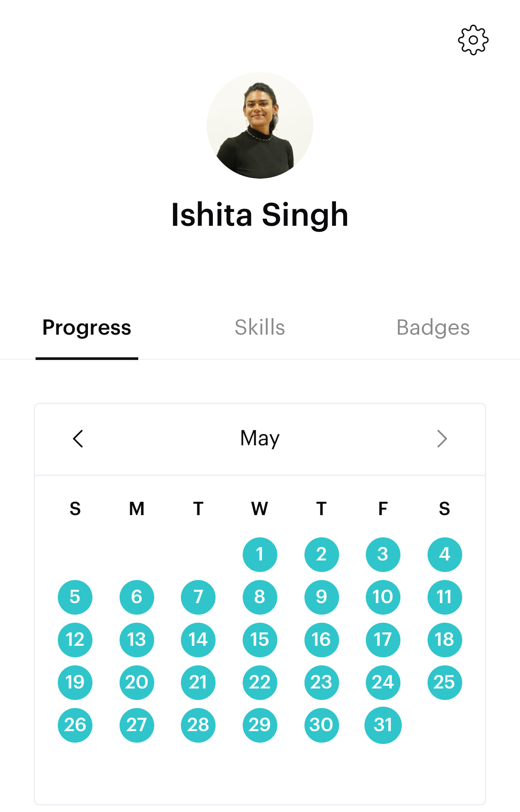
Task: Click the date 22 circle
Action: click(x=260, y=682)
